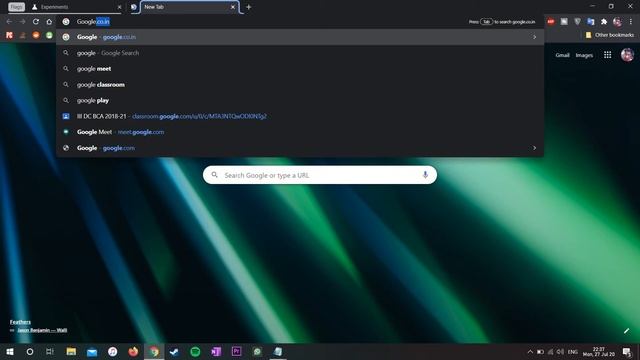Choose the 'google meet' suggestion
Screen dimensions: 640x360
pos(300,69)
